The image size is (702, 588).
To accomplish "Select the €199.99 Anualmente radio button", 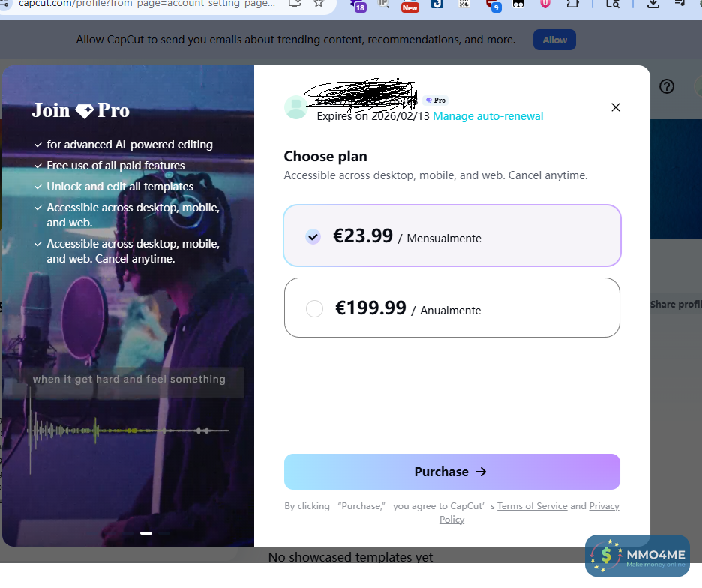I will pyautogui.click(x=314, y=308).
